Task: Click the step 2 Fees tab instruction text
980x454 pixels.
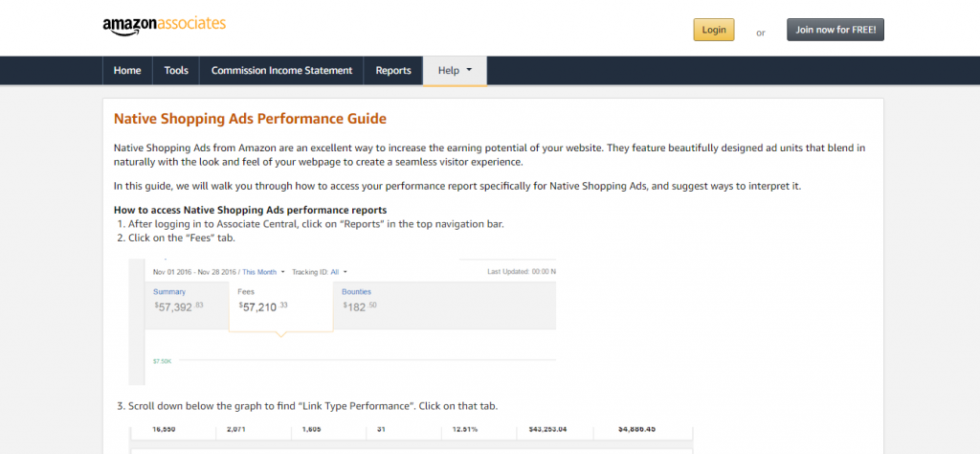Action: pyautogui.click(x=182, y=238)
